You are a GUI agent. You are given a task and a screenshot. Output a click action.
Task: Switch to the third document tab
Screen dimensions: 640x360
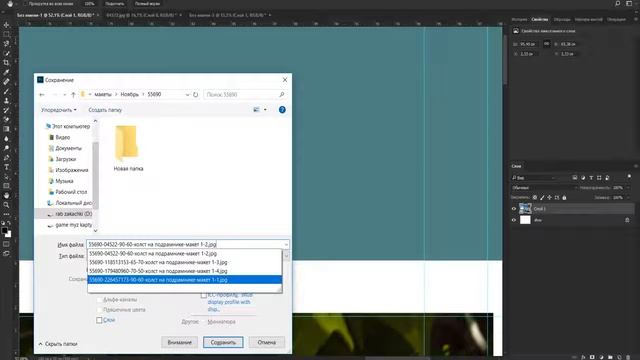coord(227,15)
